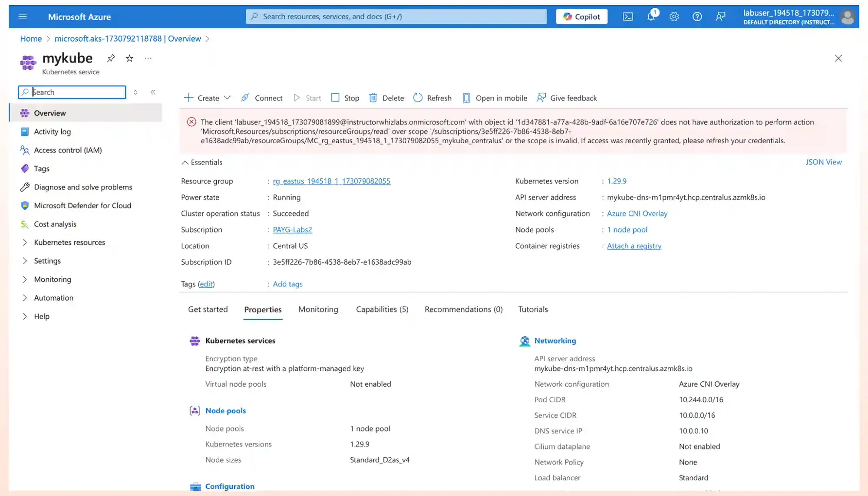Click Kubernetes version 1.29.9 link
Viewport: 868px width, 496px height.
[617, 181]
